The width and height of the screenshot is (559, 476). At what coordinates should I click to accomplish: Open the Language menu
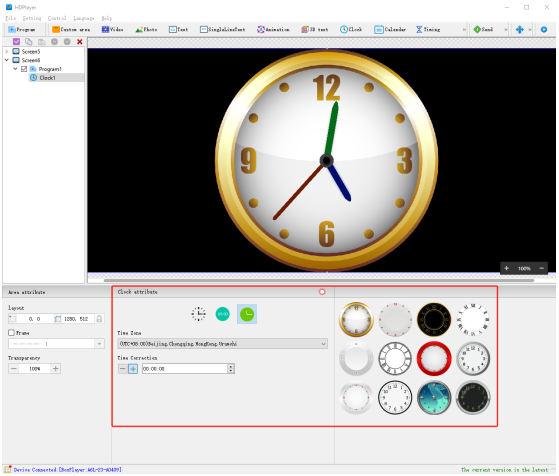coord(84,18)
